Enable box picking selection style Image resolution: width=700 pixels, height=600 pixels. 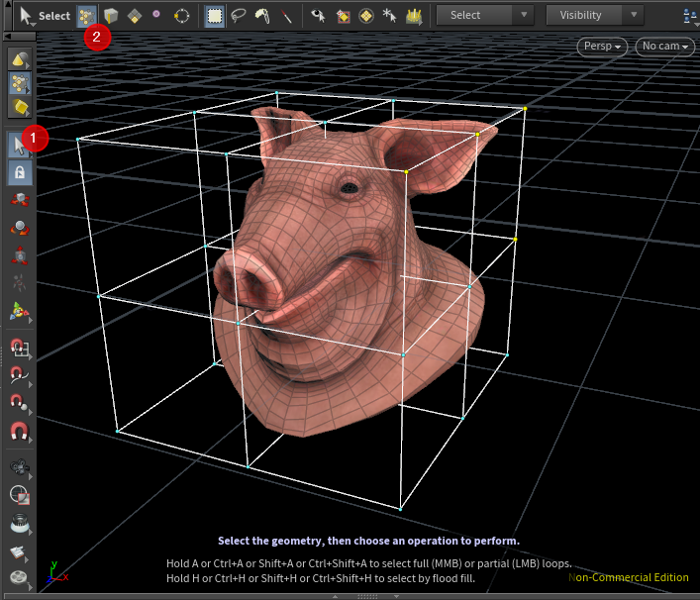point(215,16)
